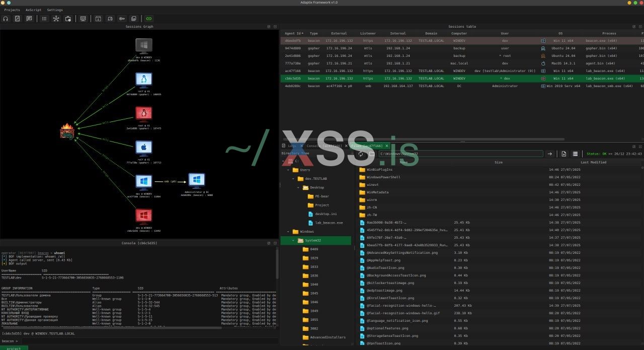Open the Projects menu
The image size is (644, 350).
click(12, 10)
